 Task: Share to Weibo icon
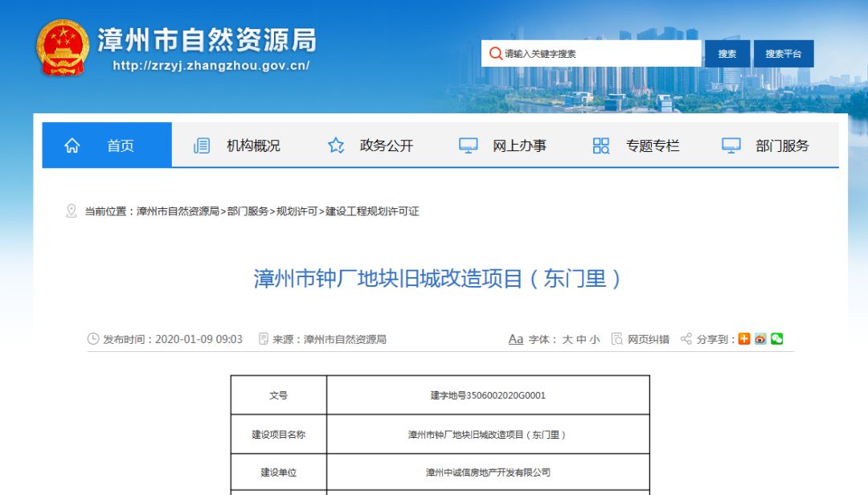760,339
